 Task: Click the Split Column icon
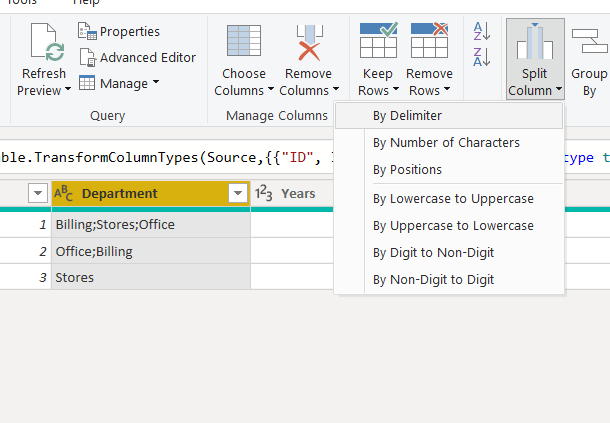coord(535,41)
